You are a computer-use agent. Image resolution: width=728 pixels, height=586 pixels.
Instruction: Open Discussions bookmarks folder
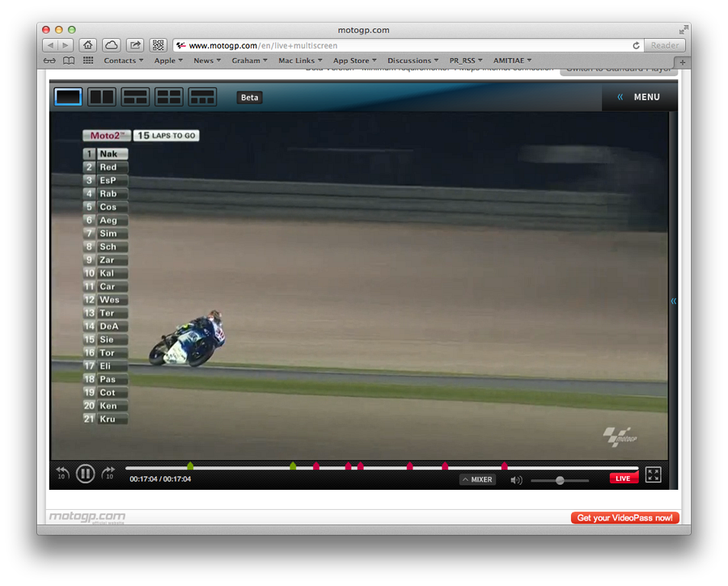413,61
